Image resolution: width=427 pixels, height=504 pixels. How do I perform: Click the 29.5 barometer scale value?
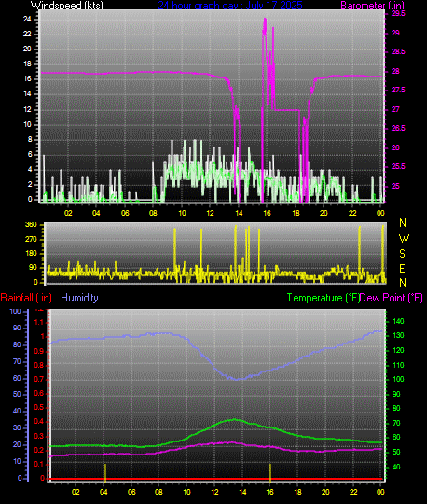pos(398,13)
